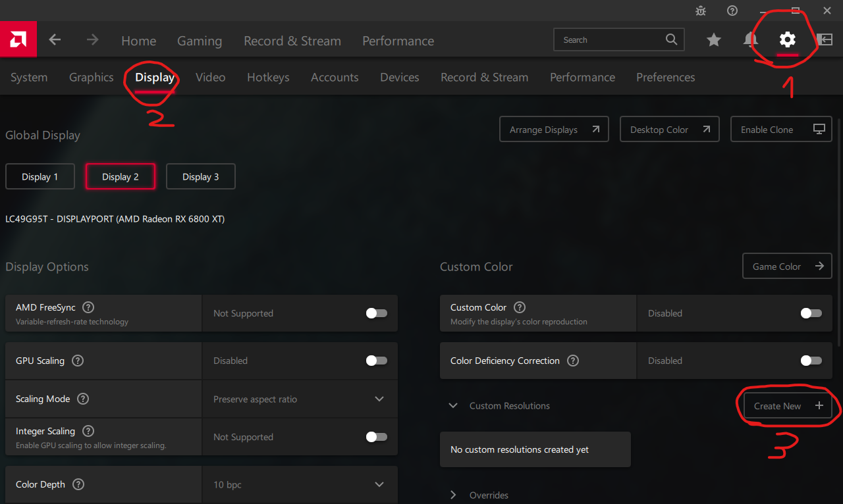Switch to Preferences settings tab

pos(666,78)
